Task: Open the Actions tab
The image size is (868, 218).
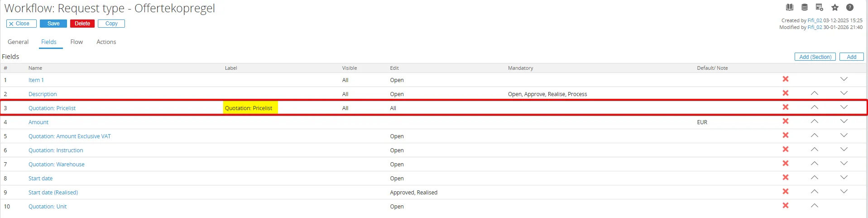Action: [x=106, y=42]
